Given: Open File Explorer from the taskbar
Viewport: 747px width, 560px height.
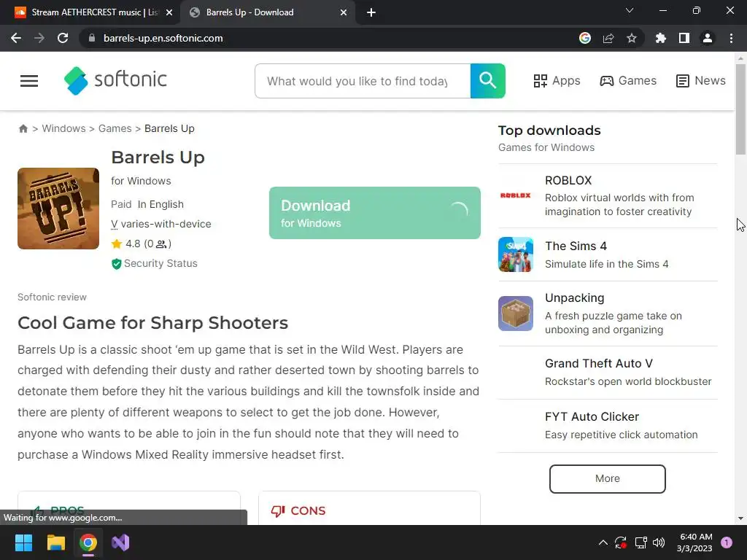Looking at the screenshot, I should coord(55,542).
